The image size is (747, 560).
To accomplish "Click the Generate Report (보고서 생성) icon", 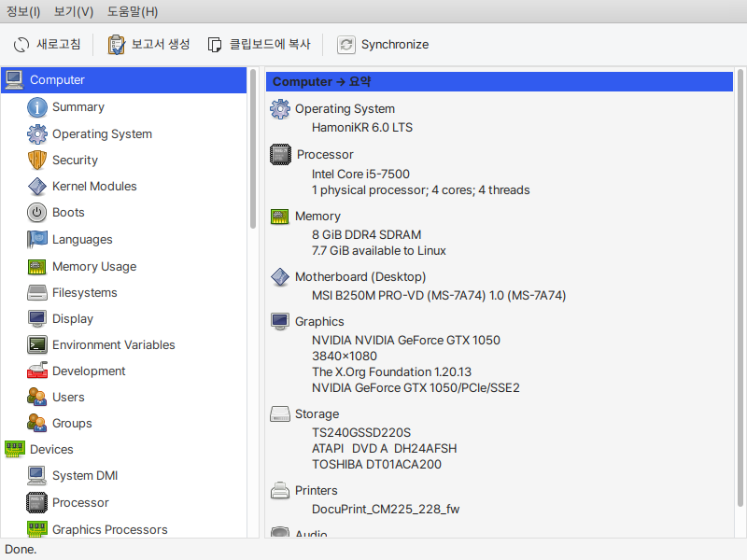I will click(x=117, y=45).
